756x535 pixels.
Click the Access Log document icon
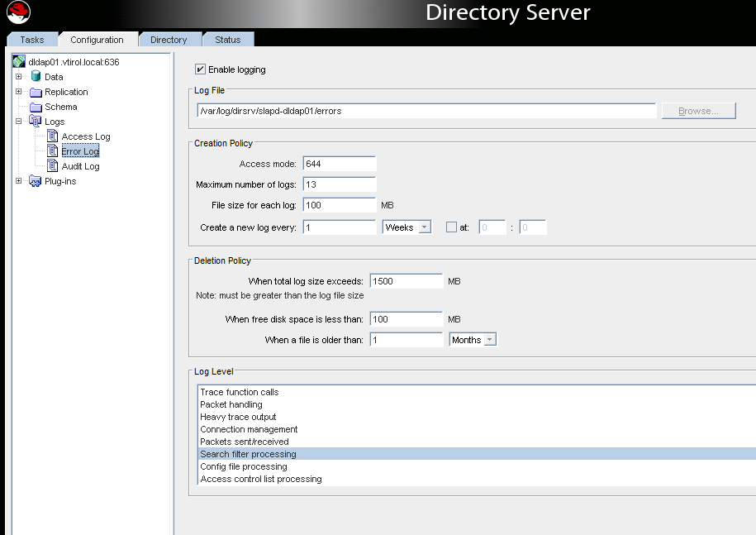(52, 136)
